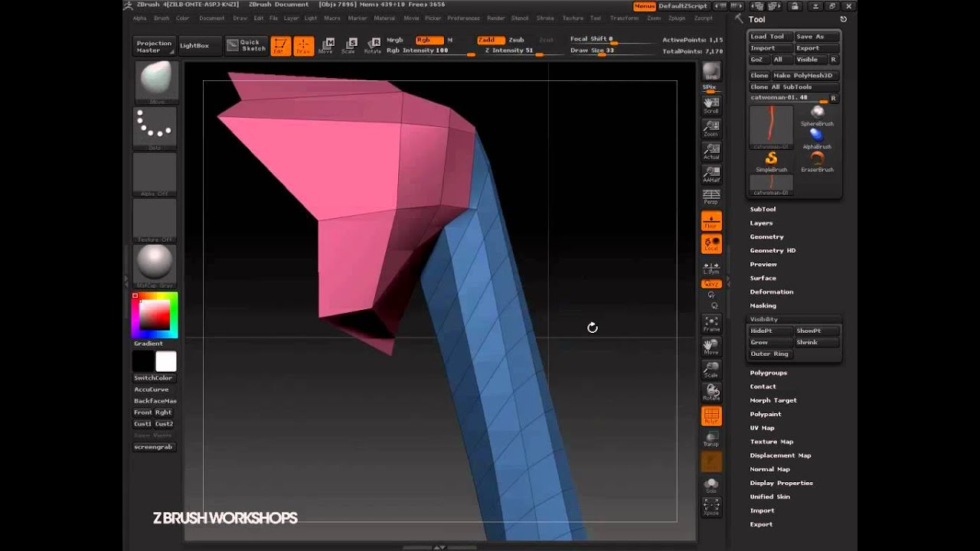The height and width of the screenshot is (551, 980).
Task: Toggle XYZ rotation mode
Action: (x=711, y=284)
